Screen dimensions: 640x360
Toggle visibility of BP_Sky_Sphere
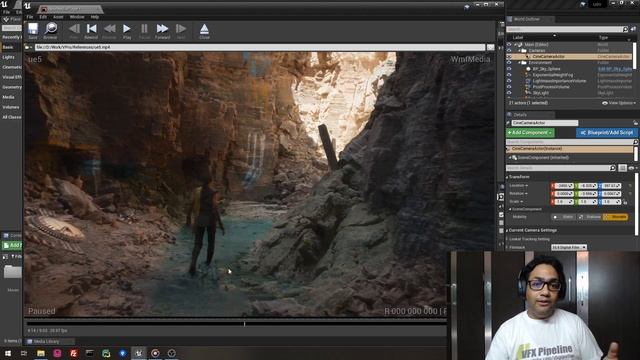coord(509,69)
